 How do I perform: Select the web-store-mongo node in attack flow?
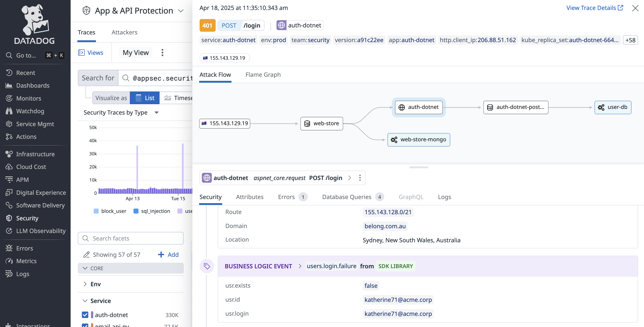point(418,139)
